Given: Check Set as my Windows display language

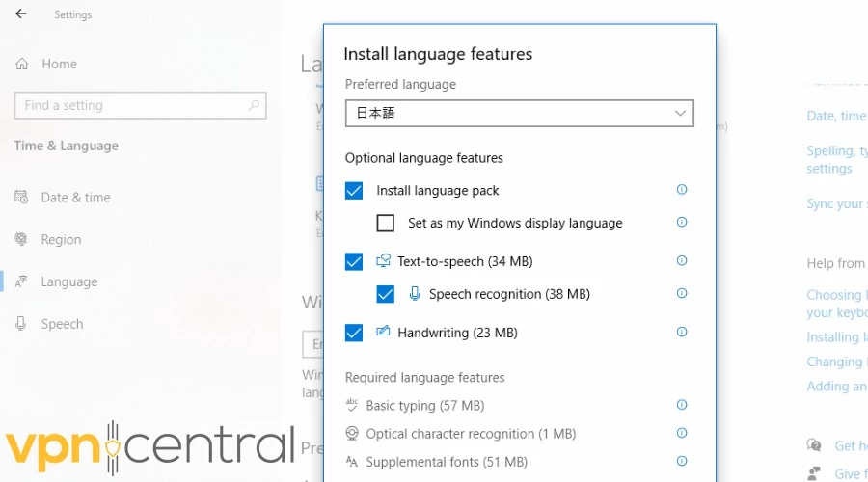Looking at the screenshot, I should coord(385,223).
